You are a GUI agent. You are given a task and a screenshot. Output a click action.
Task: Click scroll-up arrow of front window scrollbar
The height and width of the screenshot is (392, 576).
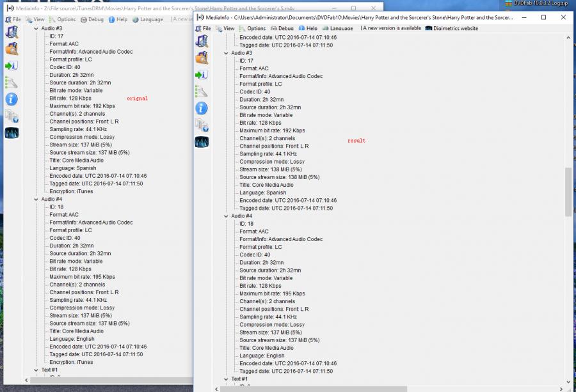[568, 38]
